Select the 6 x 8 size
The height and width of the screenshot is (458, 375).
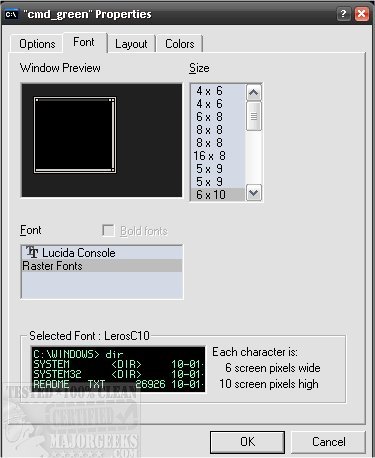coord(218,117)
